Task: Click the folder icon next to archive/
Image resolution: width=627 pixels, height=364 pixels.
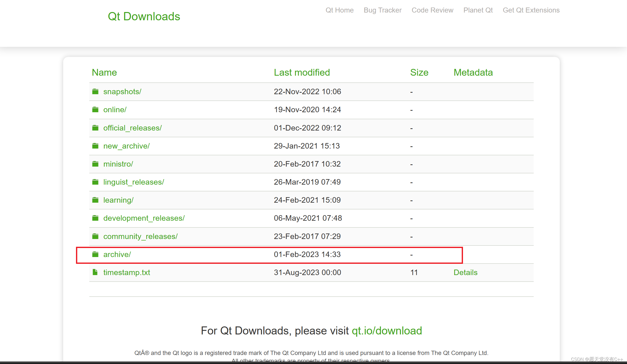Action: [x=95, y=255]
